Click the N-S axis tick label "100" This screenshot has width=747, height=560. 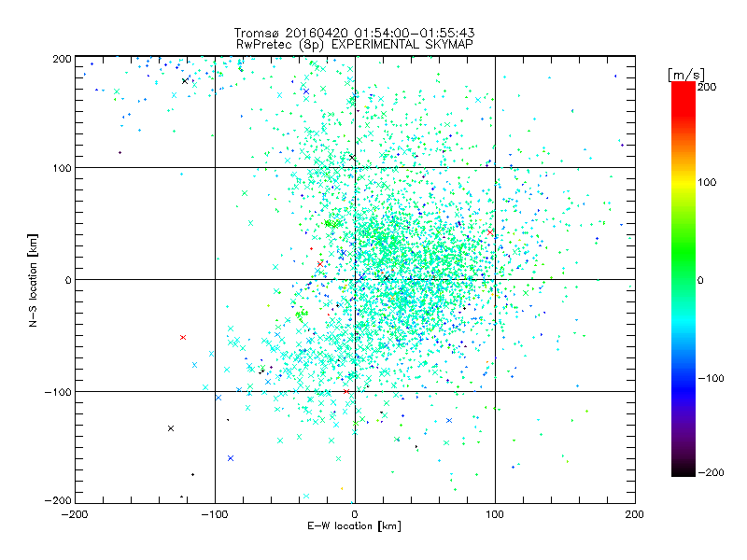coord(62,168)
